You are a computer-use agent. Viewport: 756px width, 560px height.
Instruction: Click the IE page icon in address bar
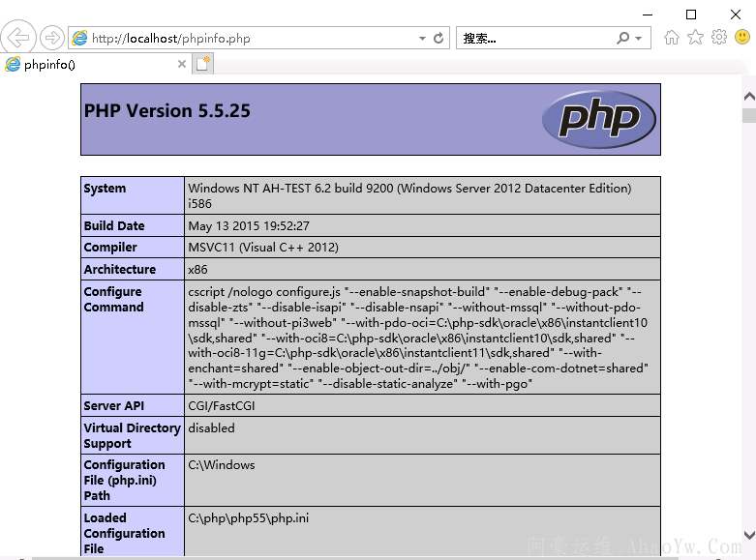(x=79, y=39)
